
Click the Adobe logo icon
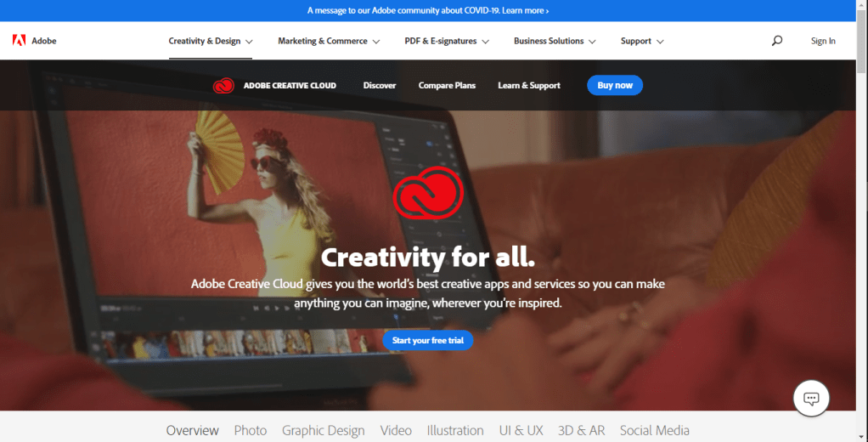[18, 41]
